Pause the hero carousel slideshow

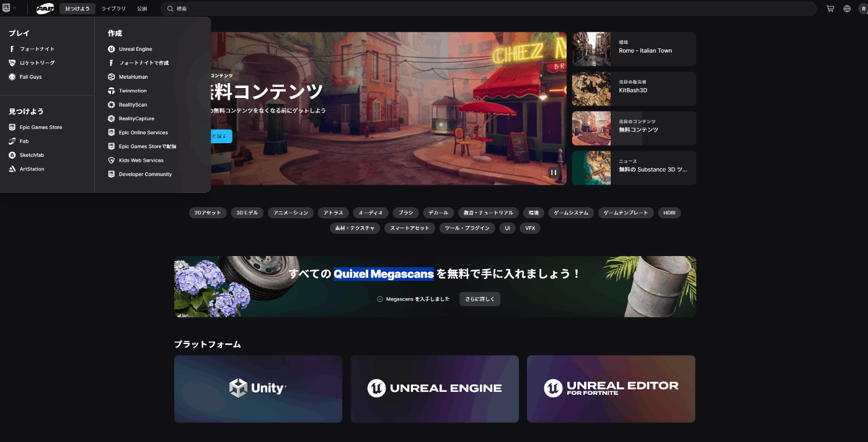click(554, 172)
